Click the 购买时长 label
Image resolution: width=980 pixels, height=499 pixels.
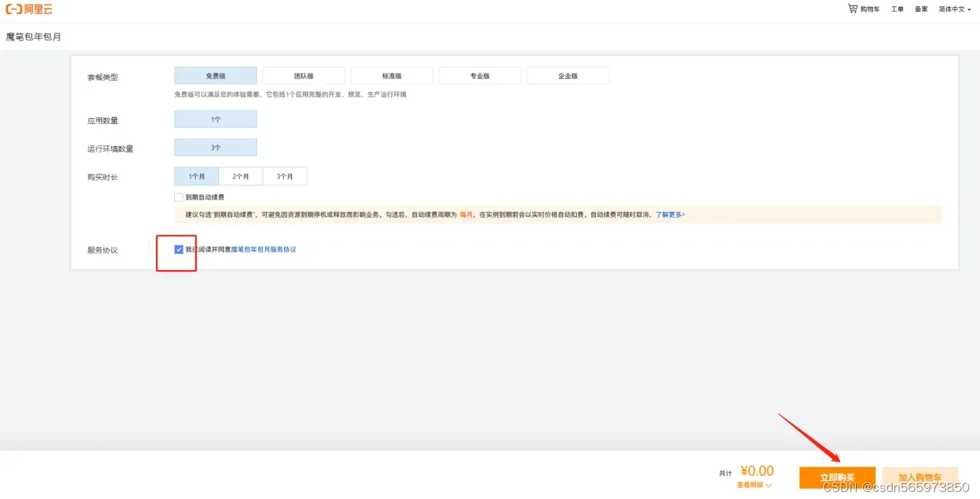point(103,177)
